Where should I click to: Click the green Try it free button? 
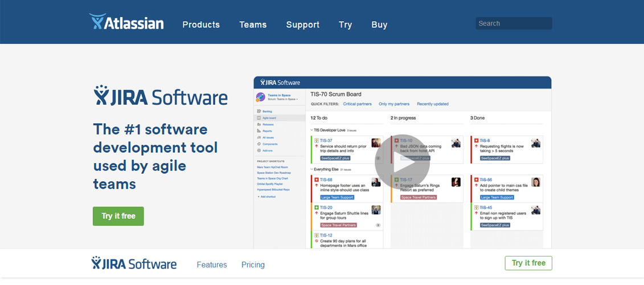coord(118,216)
